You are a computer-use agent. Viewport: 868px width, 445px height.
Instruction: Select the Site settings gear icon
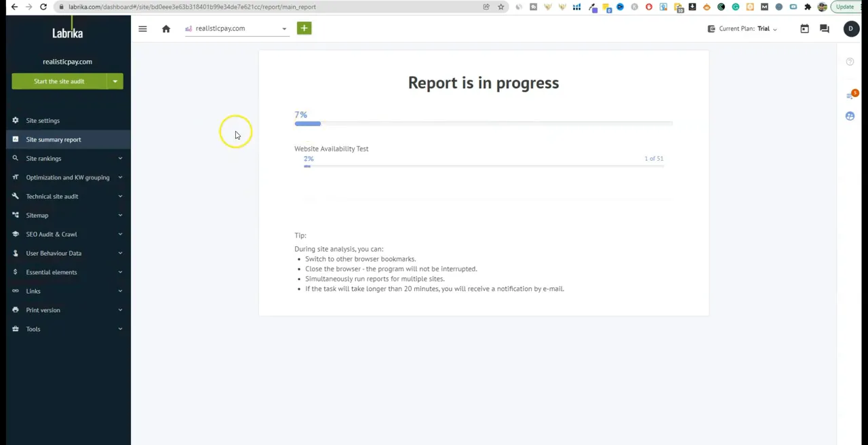(15, 120)
